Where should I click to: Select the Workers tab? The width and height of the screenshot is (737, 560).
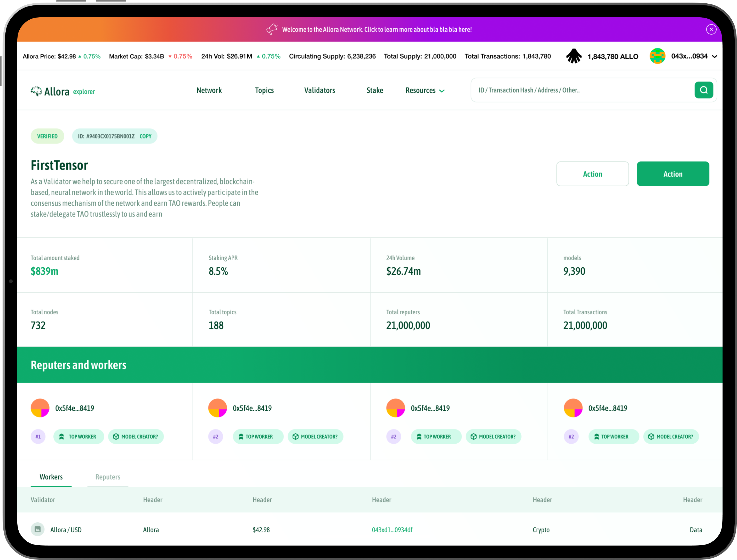51,477
